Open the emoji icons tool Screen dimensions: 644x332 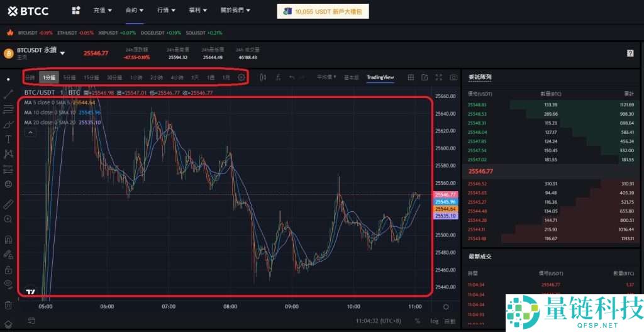(8, 184)
